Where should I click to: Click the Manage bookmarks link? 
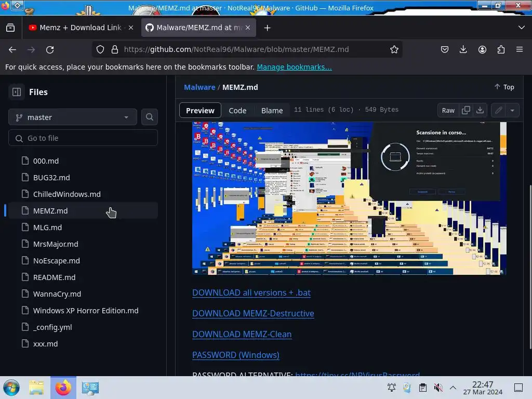point(294,67)
